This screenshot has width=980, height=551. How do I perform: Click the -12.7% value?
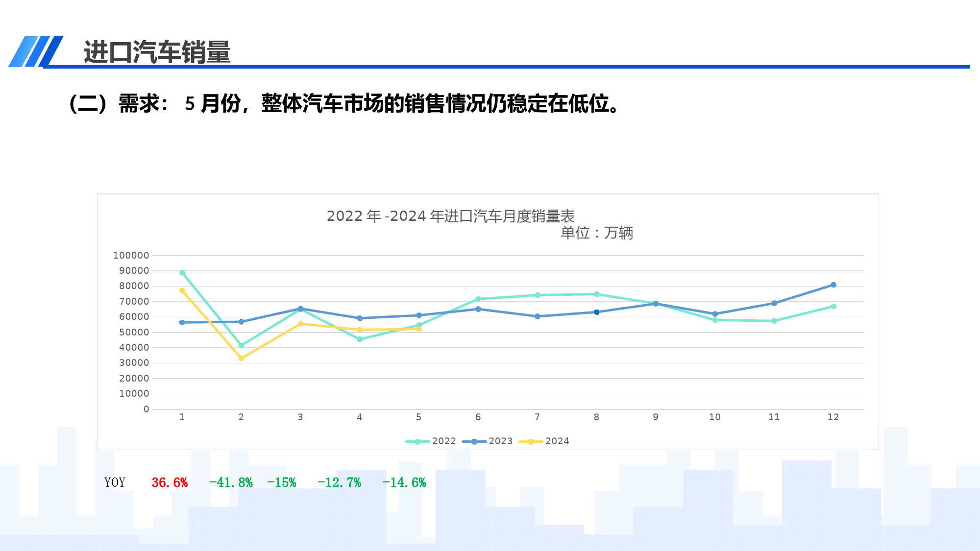coord(339,482)
